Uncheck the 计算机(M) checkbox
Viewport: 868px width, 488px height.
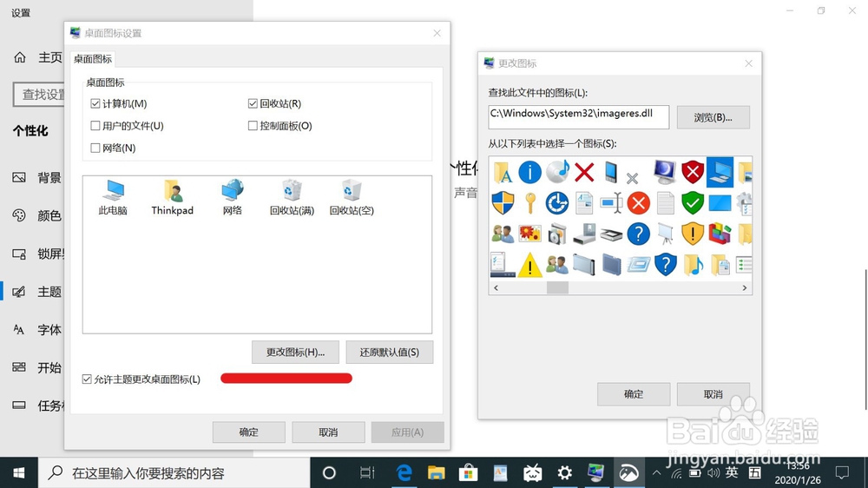[95, 103]
